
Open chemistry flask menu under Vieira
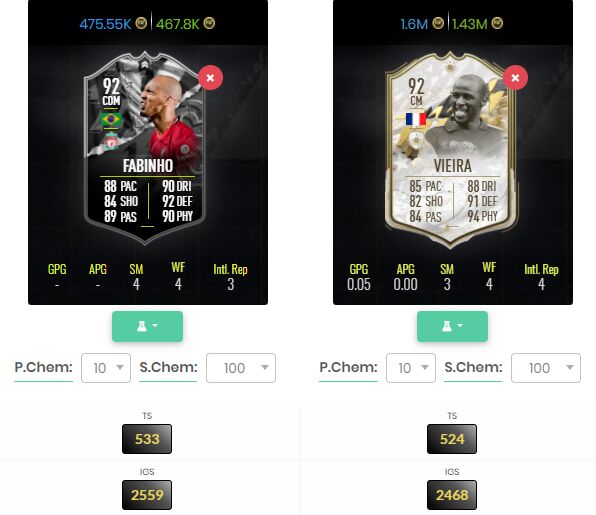[452, 326]
